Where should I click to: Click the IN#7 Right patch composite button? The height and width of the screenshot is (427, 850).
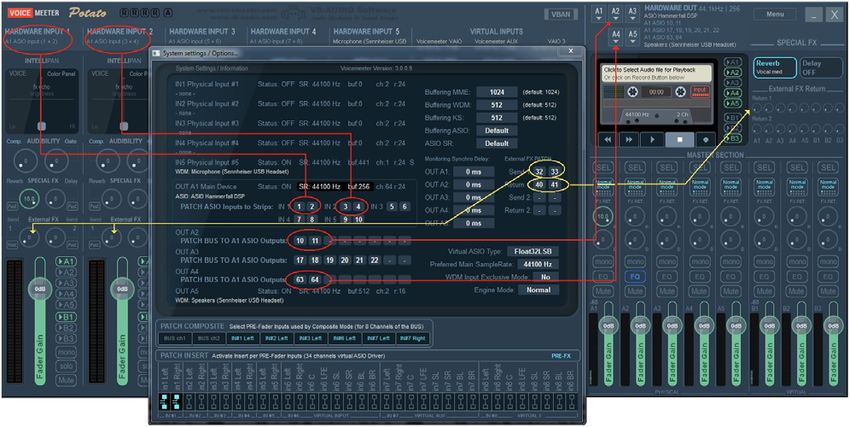411,338
